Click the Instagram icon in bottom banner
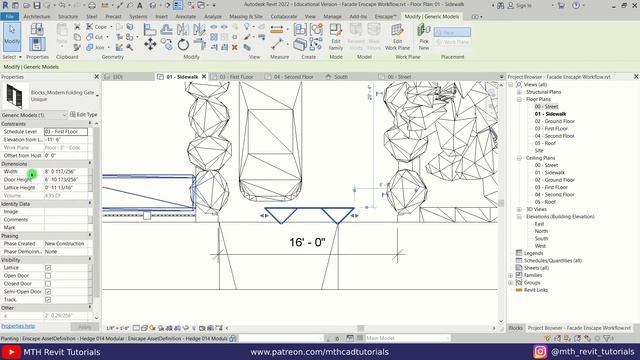Screen dimensions: 640x360 pyautogui.click(x=540, y=352)
